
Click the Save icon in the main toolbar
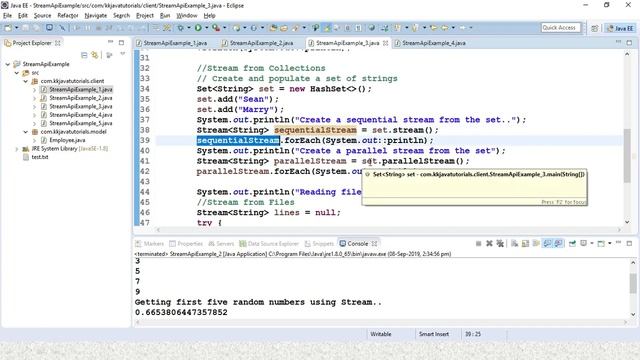25,28
